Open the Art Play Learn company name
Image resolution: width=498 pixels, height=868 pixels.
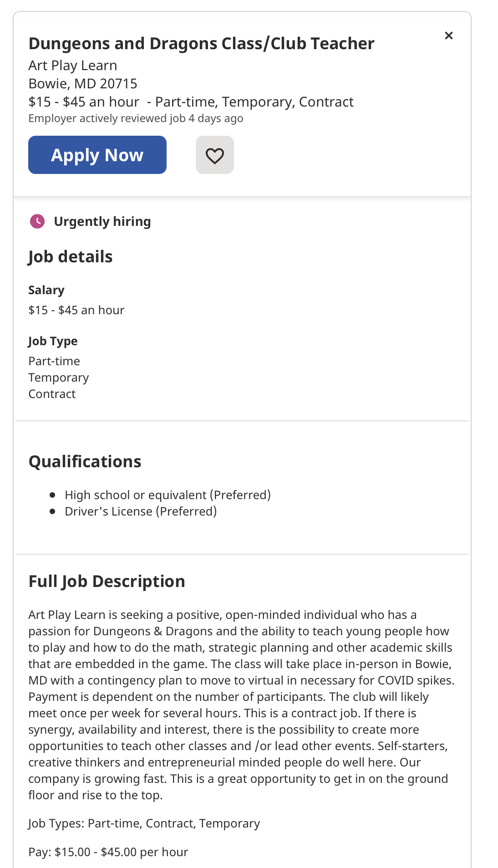click(x=73, y=66)
